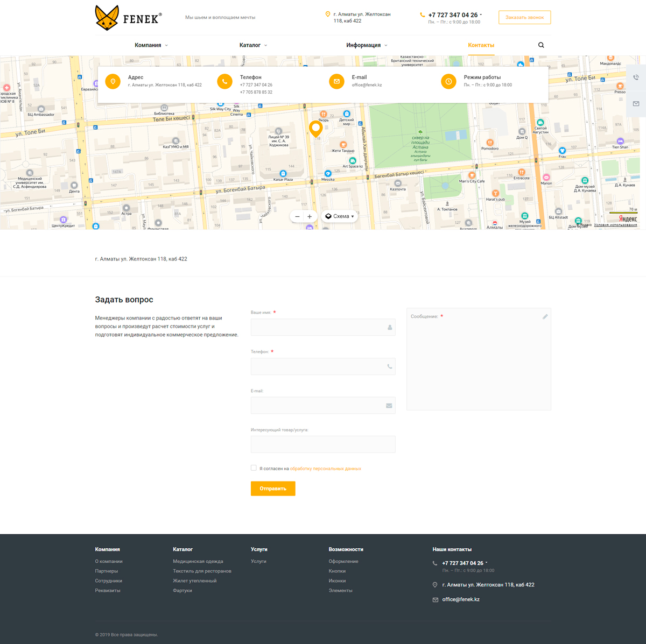This screenshot has width=646, height=644.
Task: Open site search magnifier icon
Action: (x=541, y=45)
